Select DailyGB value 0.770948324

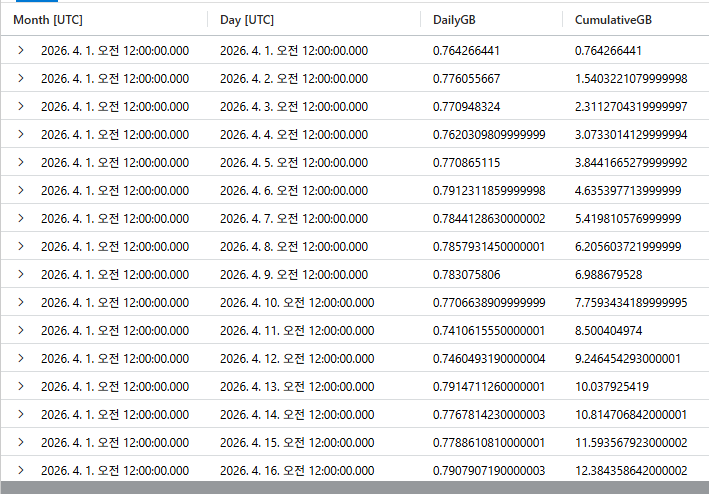[466, 107]
